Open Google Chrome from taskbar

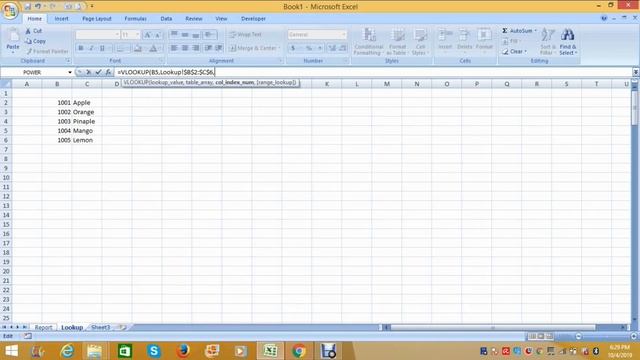point(299,351)
